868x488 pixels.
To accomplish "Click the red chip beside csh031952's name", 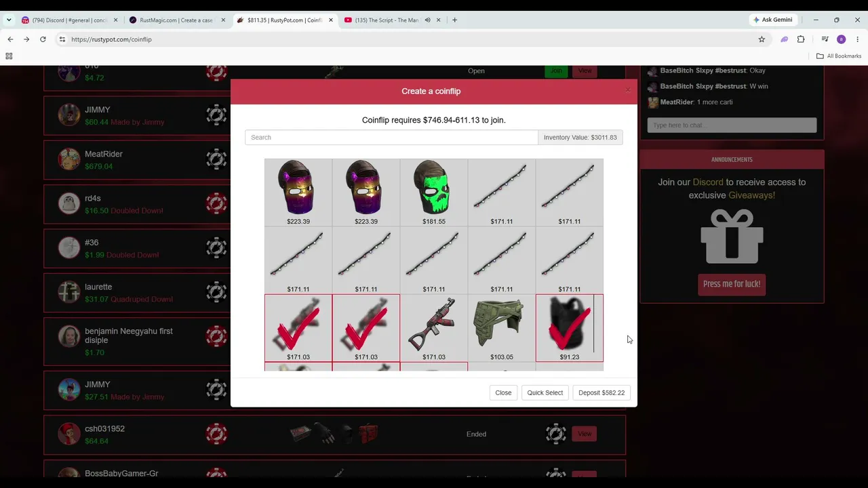I will tap(216, 434).
